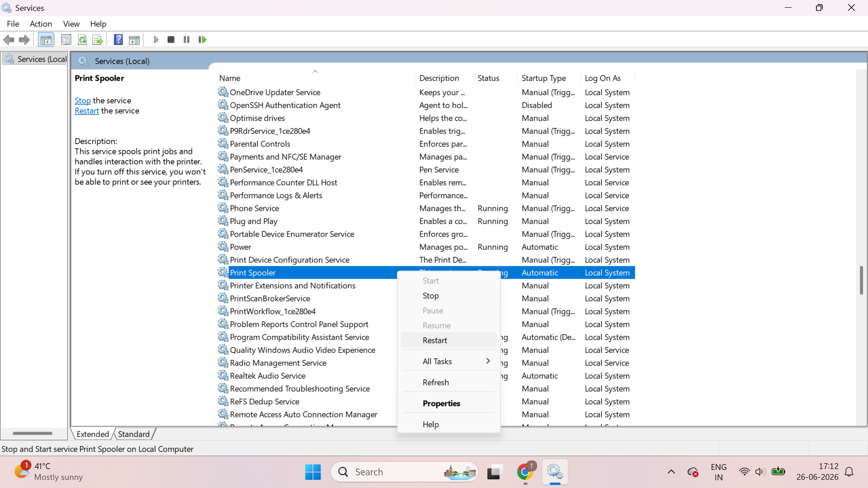Click the Restart Service toolbar icon
868x488 pixels.
tap(202, 40)
